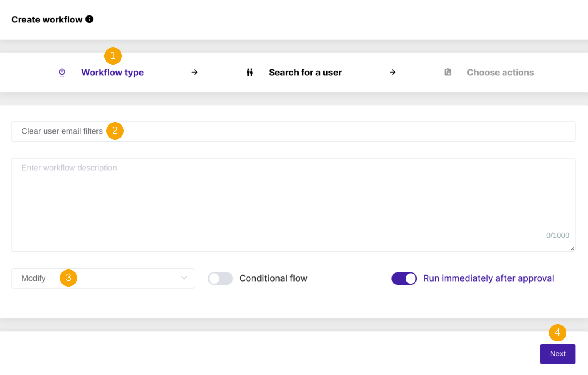Viewport: 588px width, 375px height.
Task: Toggle Run immediately after approval switch
Action: coord(404,278)
